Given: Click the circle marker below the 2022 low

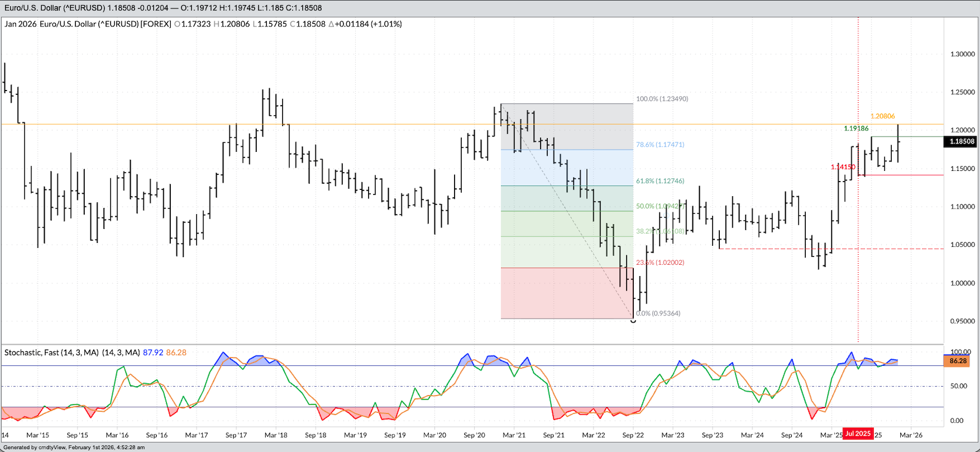Looking at the screenshot, I should pos(633,320).
